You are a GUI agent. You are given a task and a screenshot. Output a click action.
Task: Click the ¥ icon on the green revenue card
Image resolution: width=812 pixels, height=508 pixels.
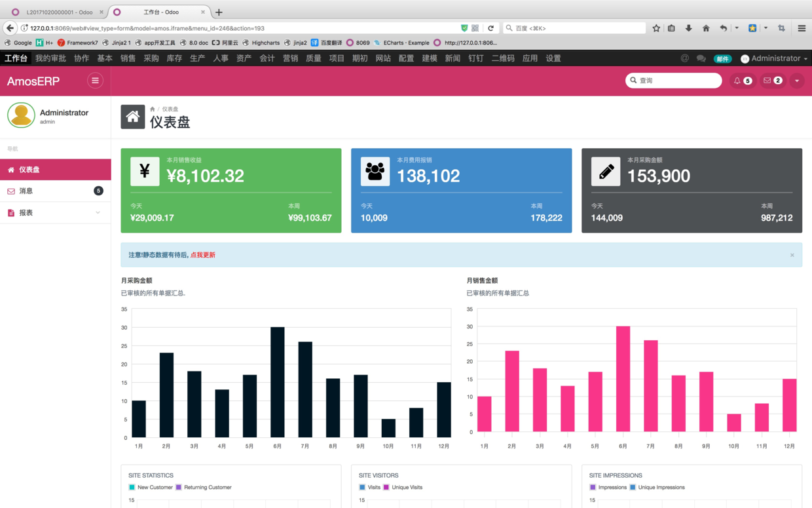tap(145, 171)
